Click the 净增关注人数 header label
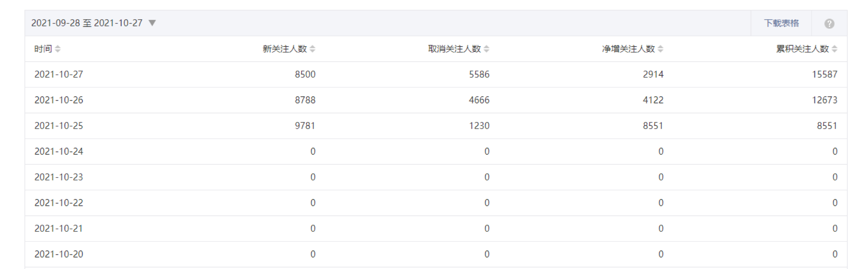 (x=628, y=49)
